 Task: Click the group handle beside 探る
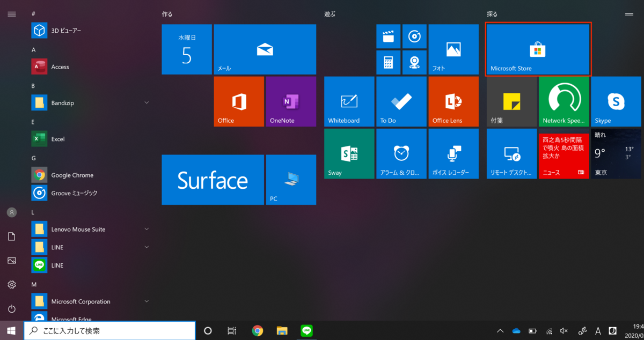[x=629, y=14]
